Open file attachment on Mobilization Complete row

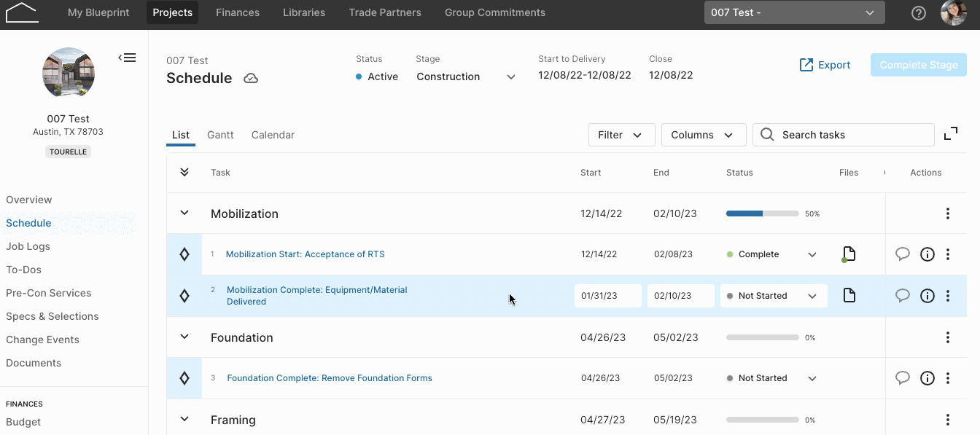(849, 295)
